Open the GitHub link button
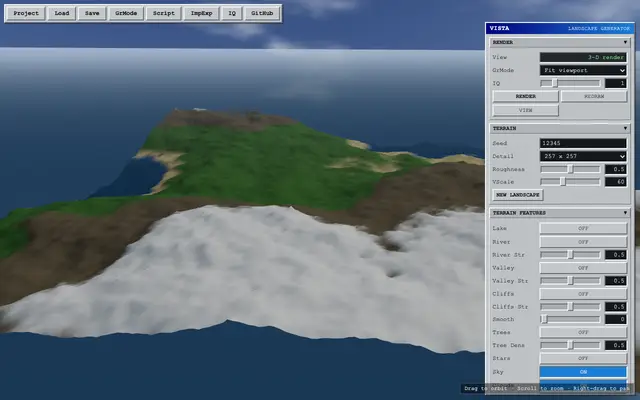Image resolution: width=640 pixels, height=400 pixels. pos(262,13)
